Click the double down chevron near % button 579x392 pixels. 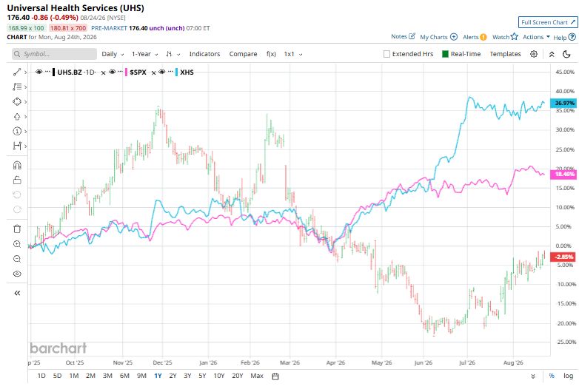pyautogui.click(x=533, y=376)
